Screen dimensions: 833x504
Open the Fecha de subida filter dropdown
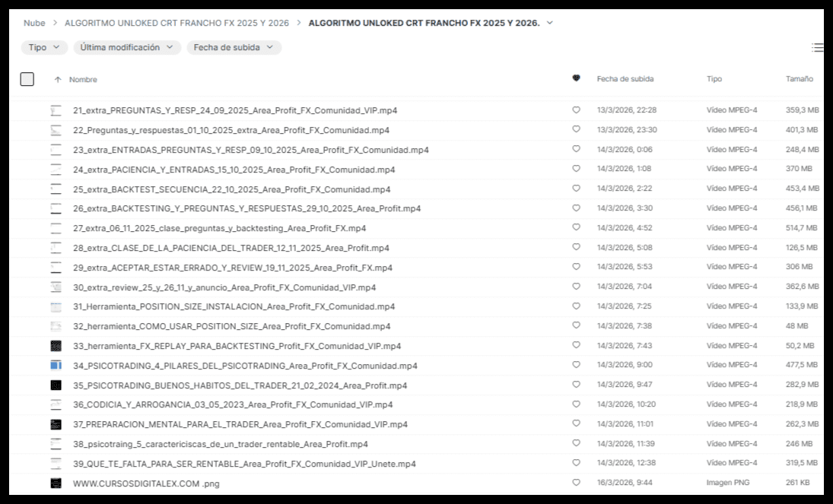234,47
